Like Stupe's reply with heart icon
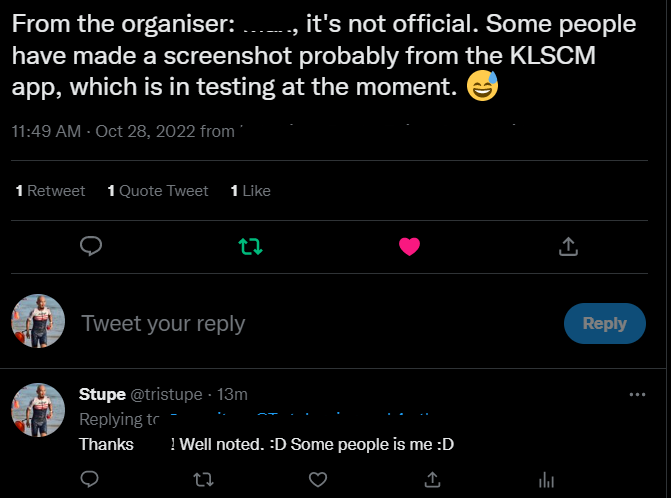This screenshot has width=671, height=498. coord(318,480)
